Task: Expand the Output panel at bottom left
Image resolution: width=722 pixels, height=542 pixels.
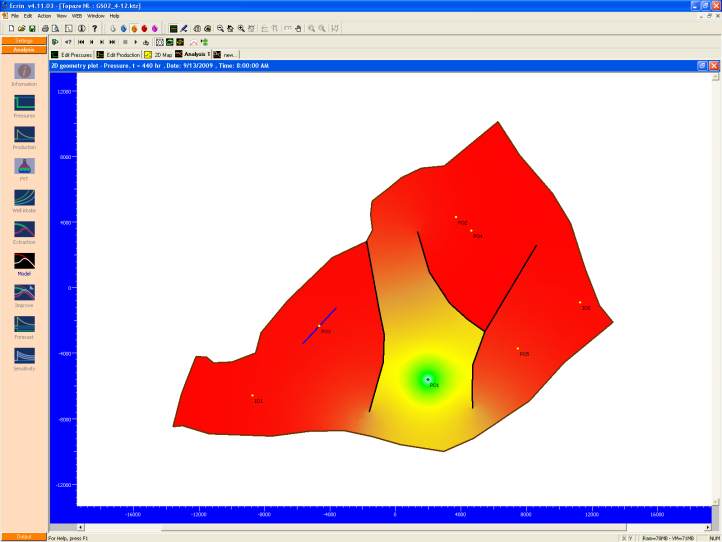Action: tap(24, 537)
